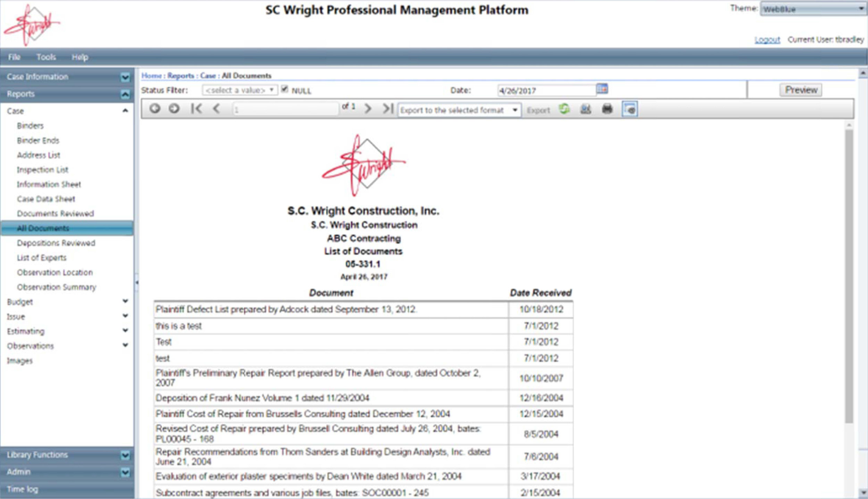Click the report vertical scrollbar thumb

849,276
